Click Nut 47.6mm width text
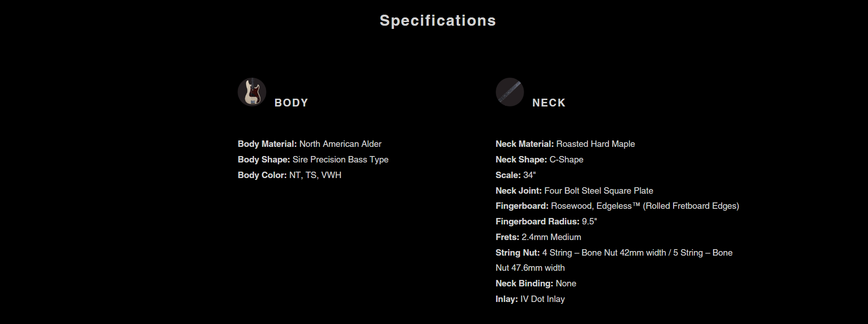This screenshot has width=868, height=324. [x=530, y=268]
